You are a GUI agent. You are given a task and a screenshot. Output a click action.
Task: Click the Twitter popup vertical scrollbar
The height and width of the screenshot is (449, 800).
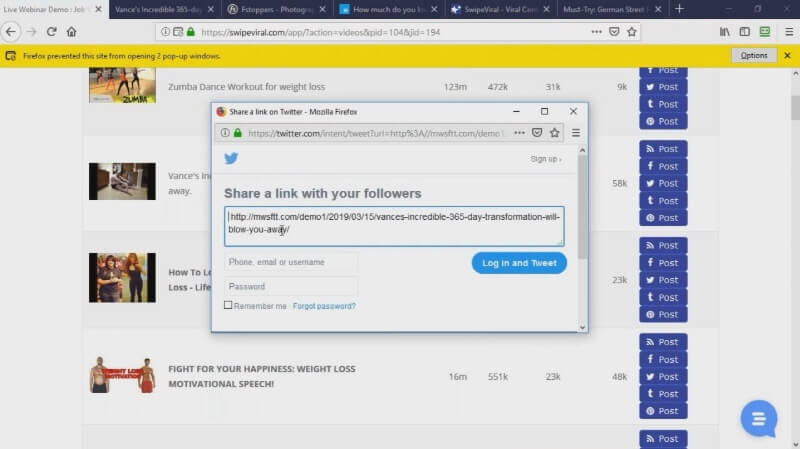[x=582, y=207]
